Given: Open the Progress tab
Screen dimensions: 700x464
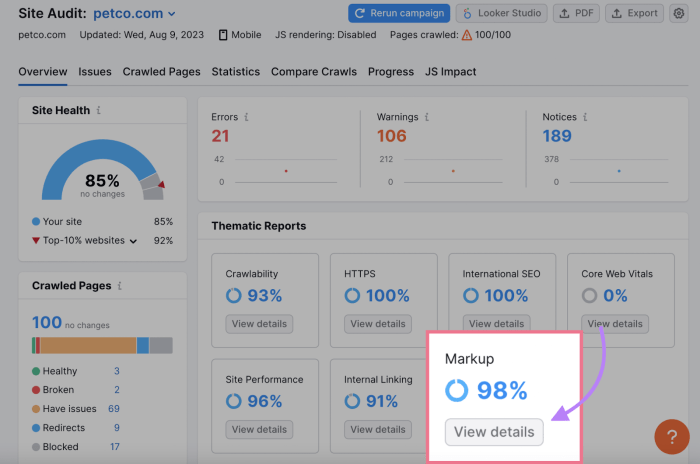Looking at the screenshot, I should pos(391,72).
